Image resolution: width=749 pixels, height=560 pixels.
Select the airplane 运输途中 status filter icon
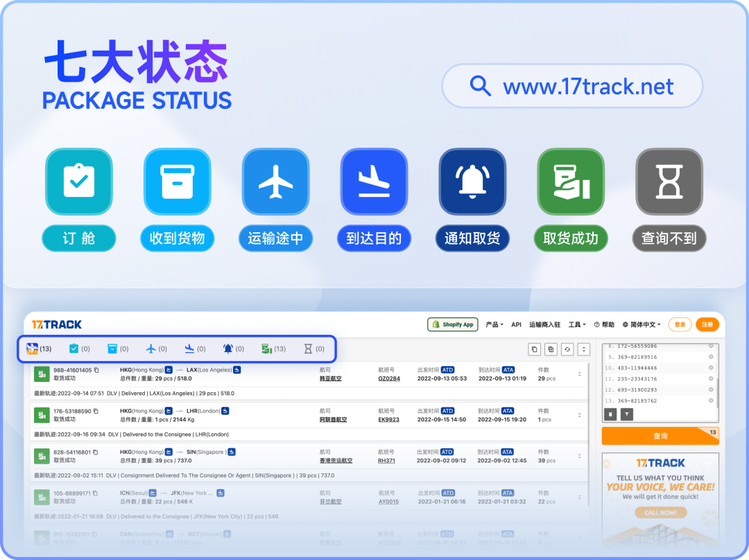tap(150, 349)
